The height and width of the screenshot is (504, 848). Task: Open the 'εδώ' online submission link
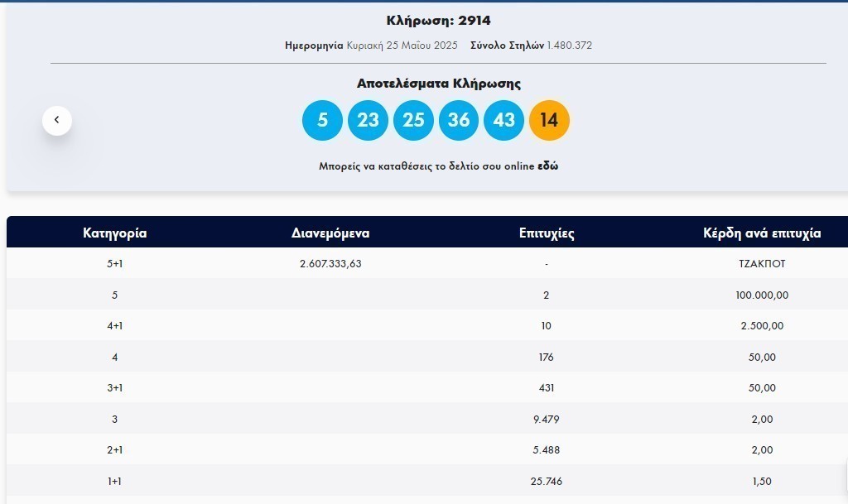coord(548,166)
